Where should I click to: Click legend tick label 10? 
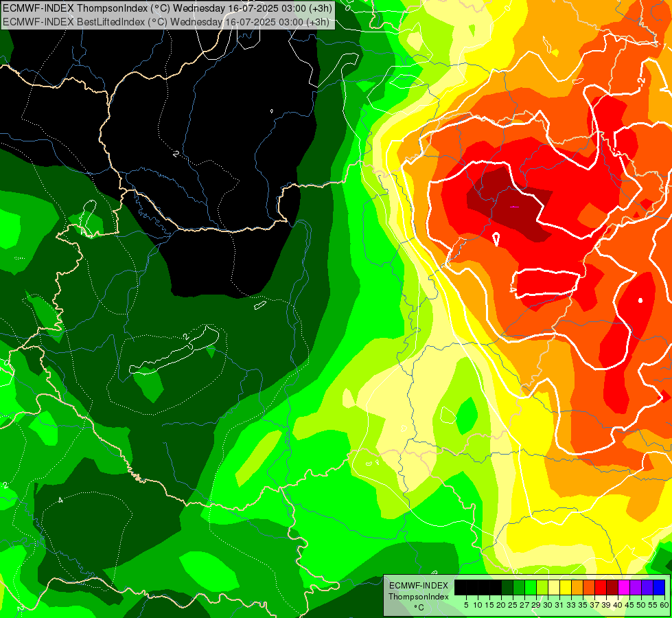(x=478, y=605)
